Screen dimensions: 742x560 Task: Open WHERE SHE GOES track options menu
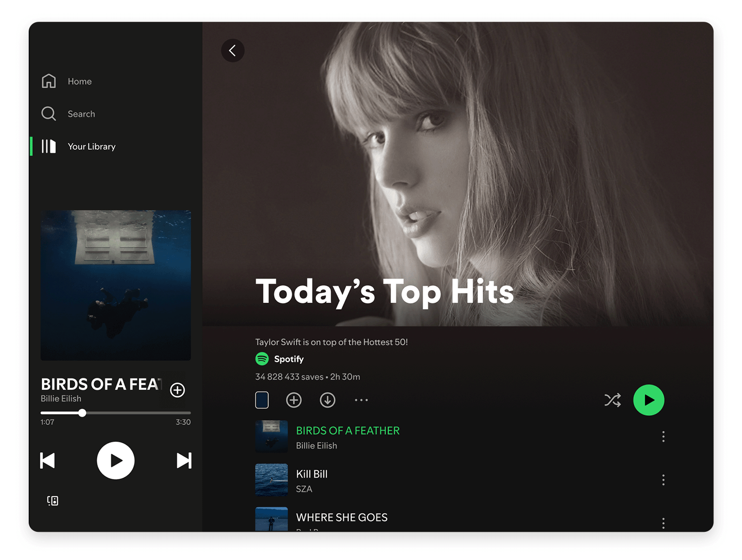point(663,523)
